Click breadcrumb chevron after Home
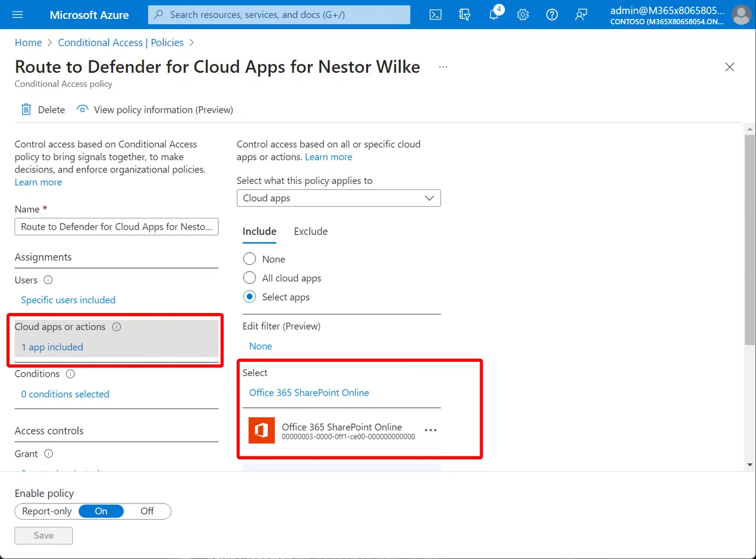Image resolution: width=756 pixels, height=559 pixels. pyautogui.click(x=50, y=43)
